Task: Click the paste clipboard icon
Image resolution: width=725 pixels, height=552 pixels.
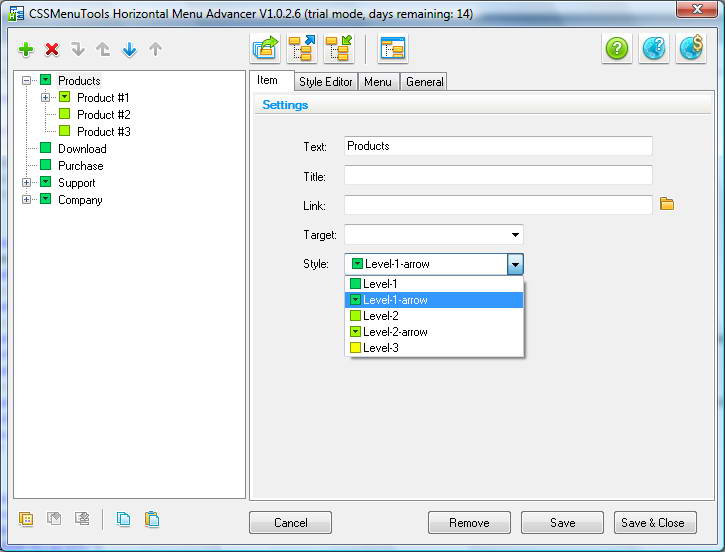Action: pos(152,519)
